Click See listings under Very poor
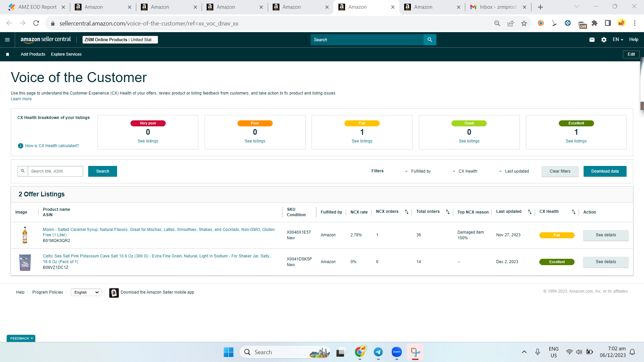Screen dimensions: 644x362 tap(148, 141)
